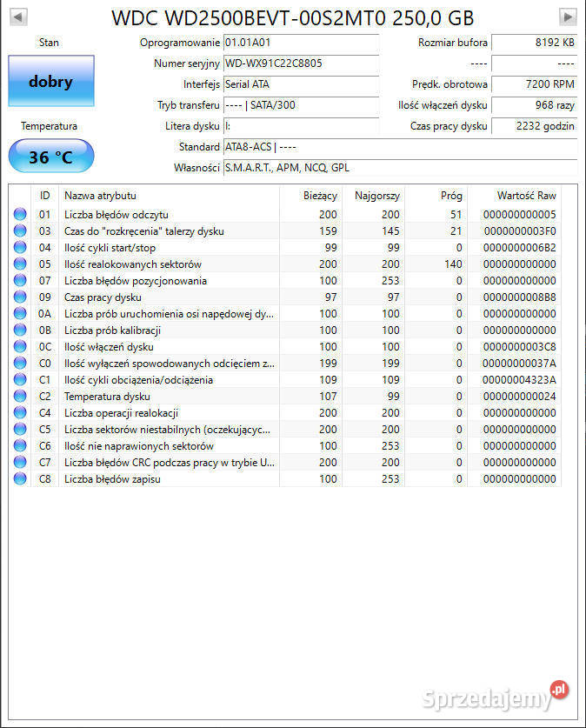
Task: Click status orb for attribute C0
Action: click(20, 363)
